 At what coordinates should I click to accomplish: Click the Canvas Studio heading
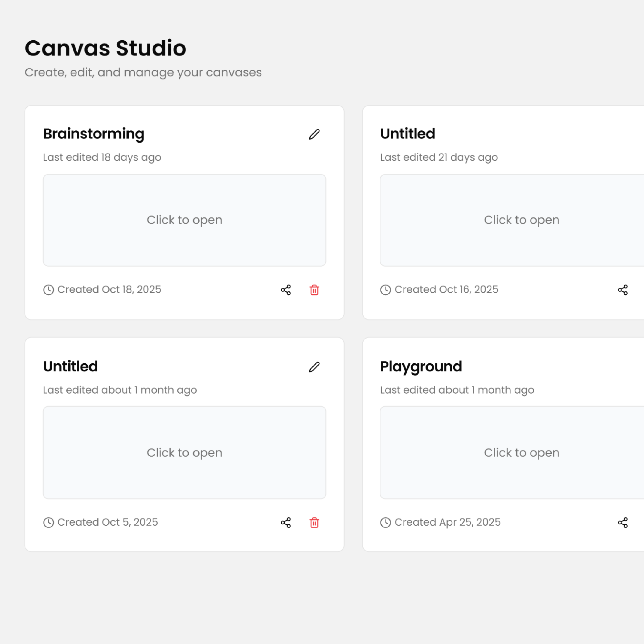(105, 48)
